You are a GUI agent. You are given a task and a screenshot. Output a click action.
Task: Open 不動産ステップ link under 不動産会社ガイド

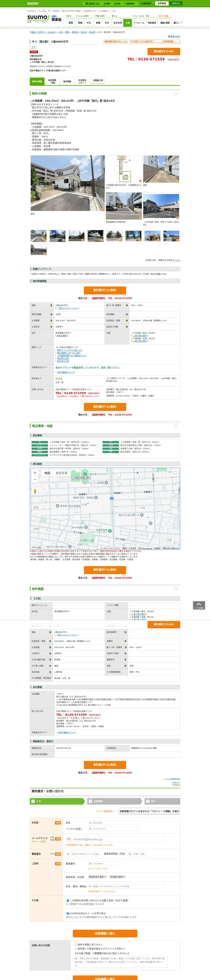(66, 372)
